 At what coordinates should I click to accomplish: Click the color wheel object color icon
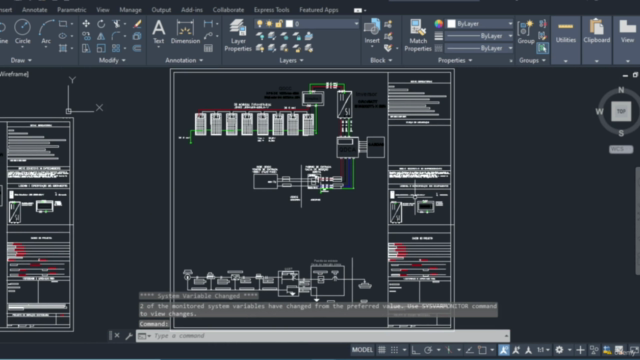tap(438, 24)
